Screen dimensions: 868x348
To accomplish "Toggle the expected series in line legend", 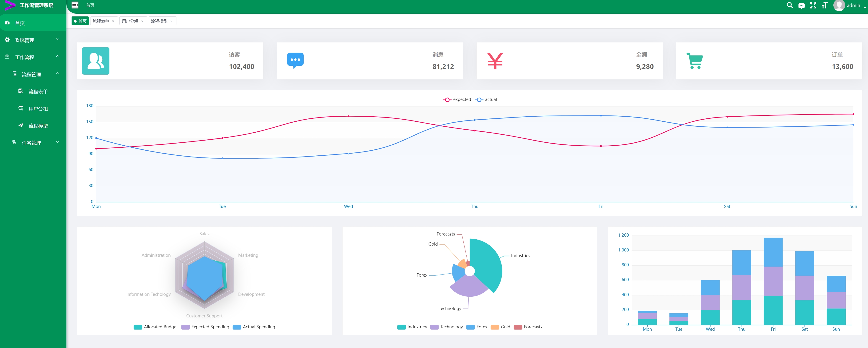I will [x=457, y=99].
